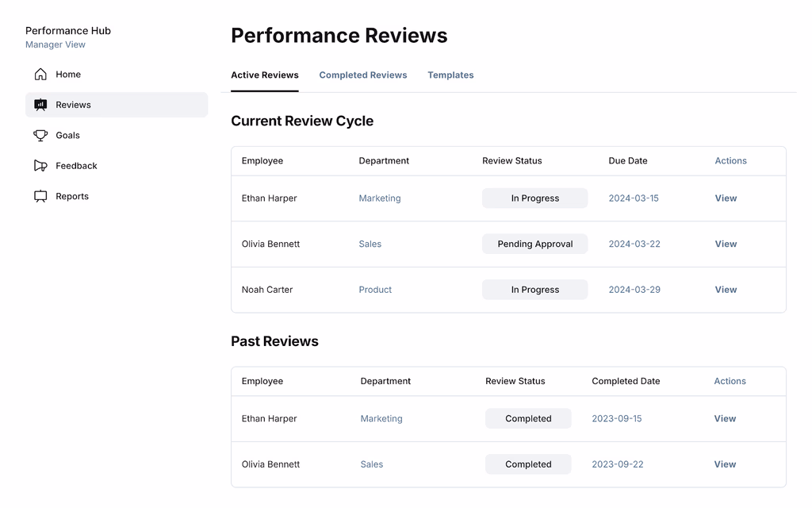This screenshot has height=508, width=812.
Task: View Ethan Harper's completed 2023-09-15 review
Action: click(725, 418)
